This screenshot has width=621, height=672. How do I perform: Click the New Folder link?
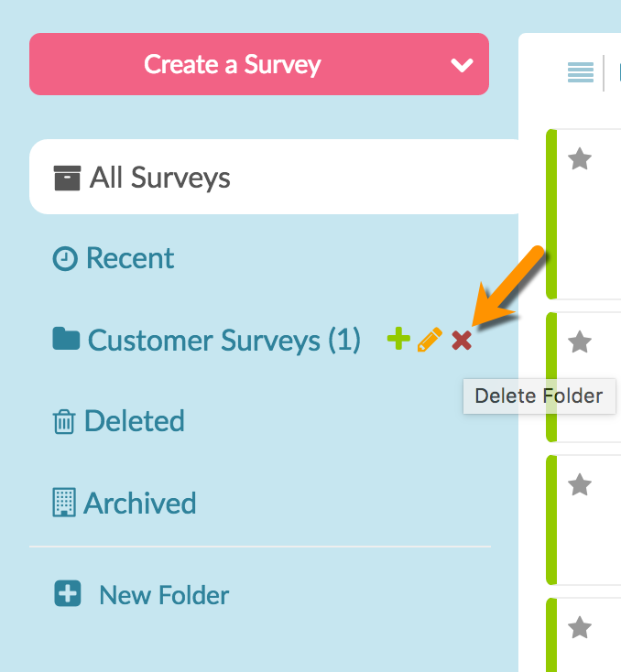point(164,595)
